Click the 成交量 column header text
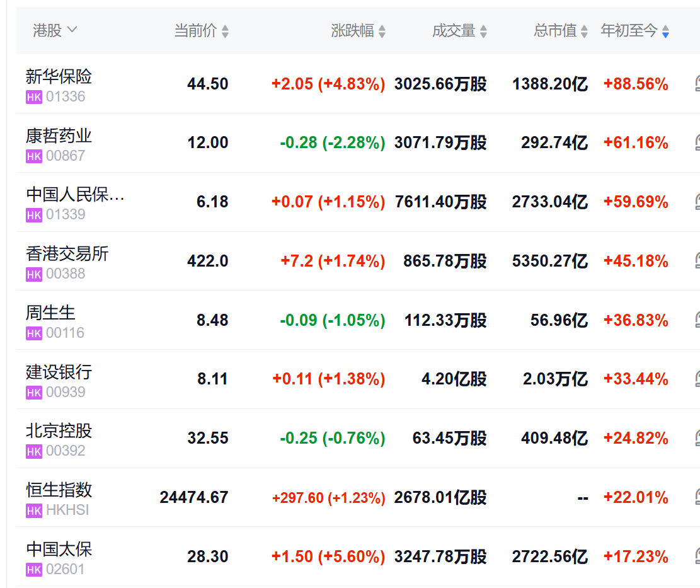The width and height of the screenshot is (700, 588). (454, 30)
